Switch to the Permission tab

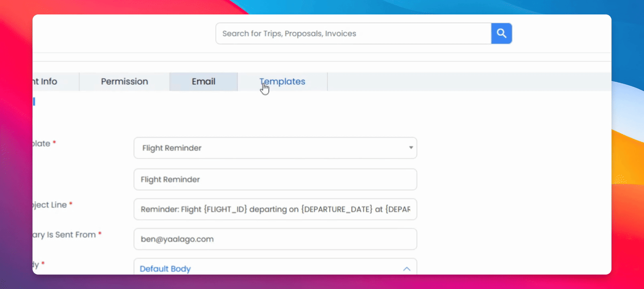coord(124,81)
